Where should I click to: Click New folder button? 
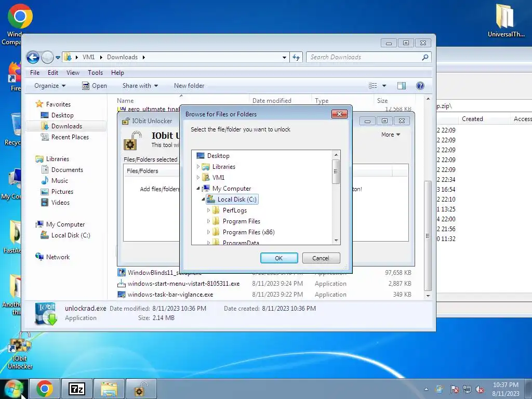click(189, 86)
